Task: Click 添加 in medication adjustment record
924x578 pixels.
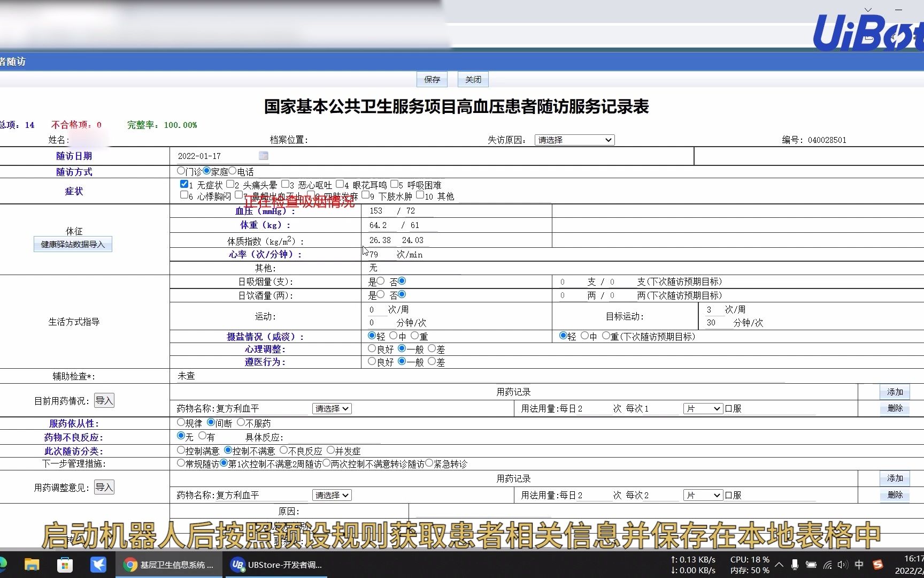Action: (x=895, y=478)
